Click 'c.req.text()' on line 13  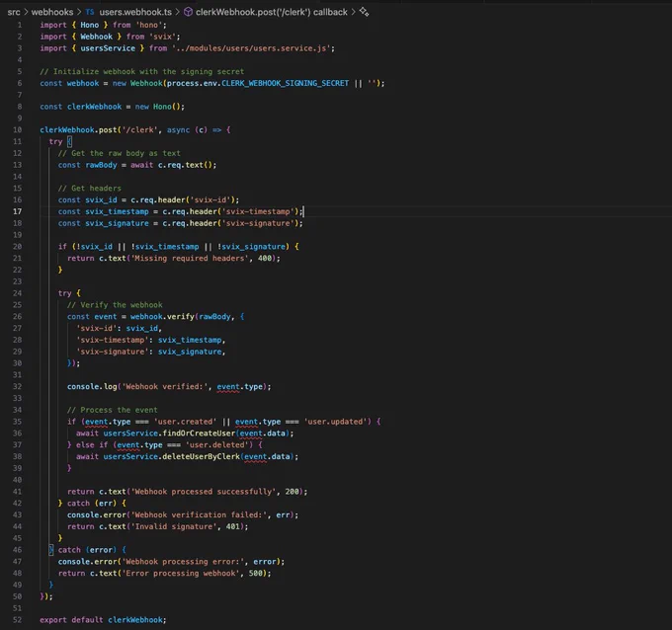click(x=185, y=165)
